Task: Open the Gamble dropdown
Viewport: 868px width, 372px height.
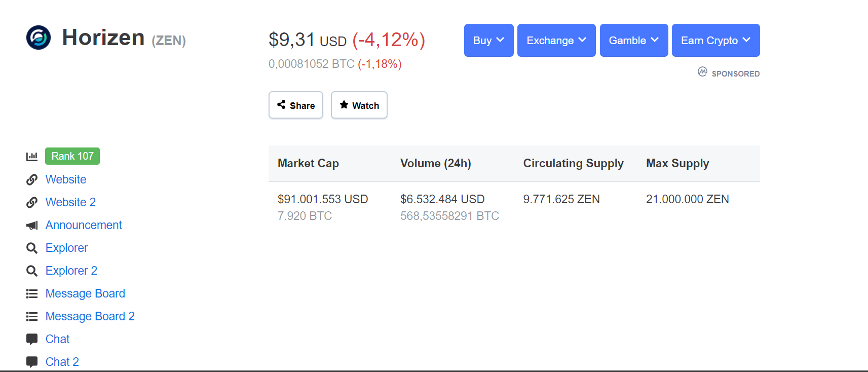Action: [633, 41]
